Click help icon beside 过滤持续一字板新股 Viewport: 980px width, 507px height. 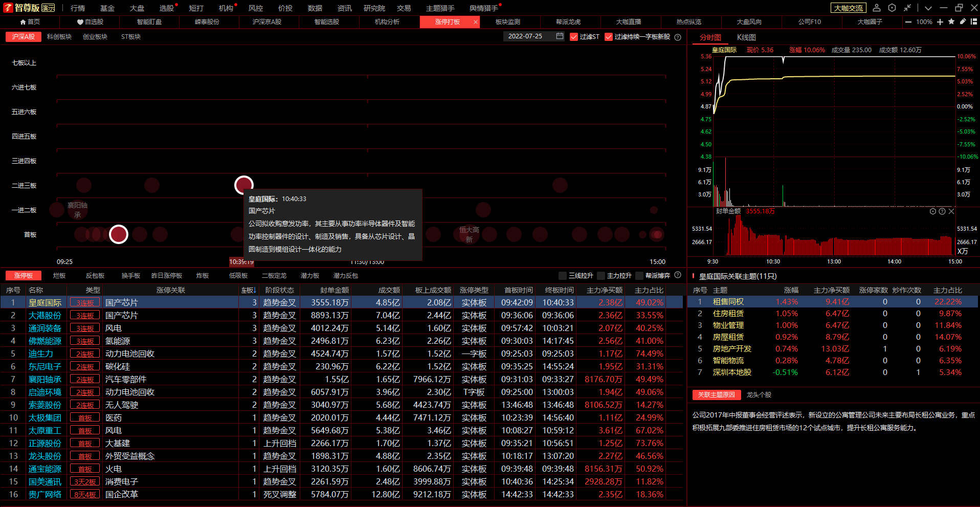678,37
